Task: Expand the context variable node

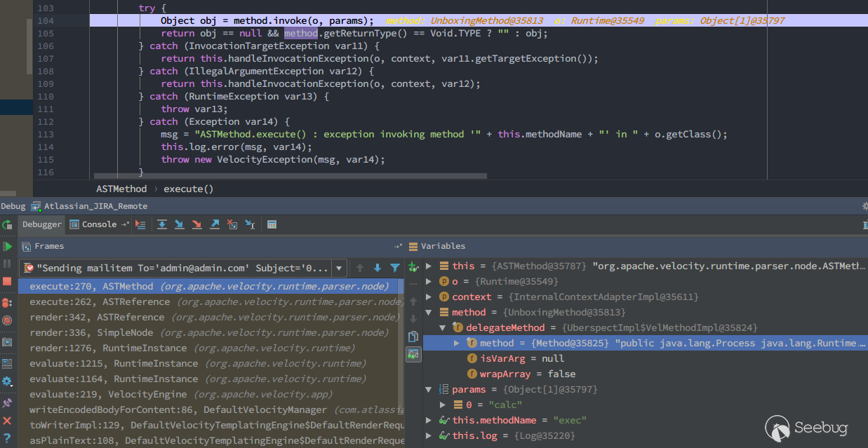Action: coord(429,297)
